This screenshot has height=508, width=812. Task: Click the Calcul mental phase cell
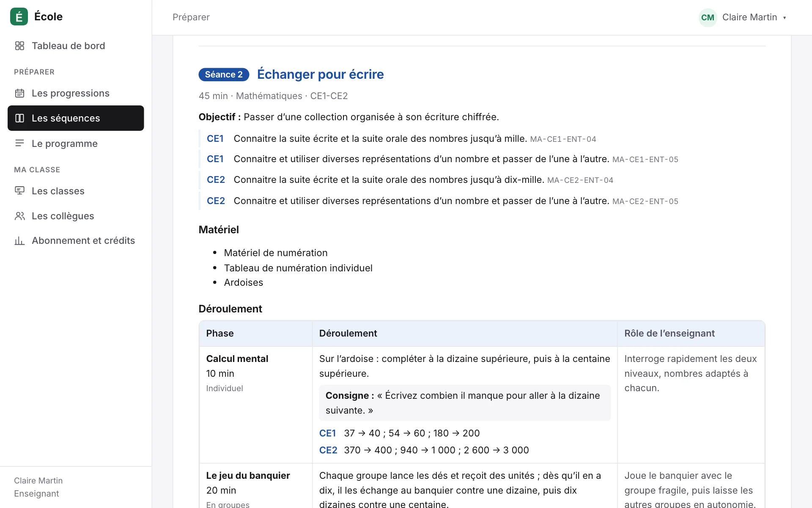pyautogui.click(x=256, y=405)
